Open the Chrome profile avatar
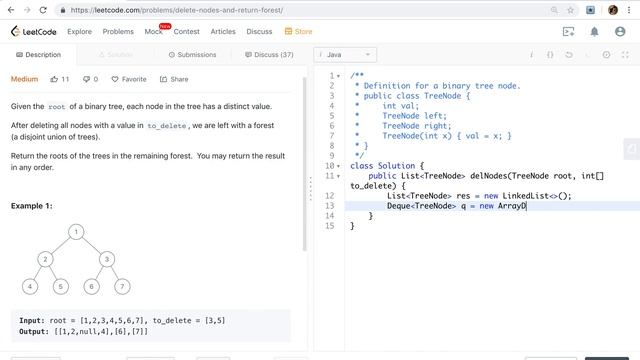Image resolution: width=640 pixels, height=360 pixels. point(613,10)
